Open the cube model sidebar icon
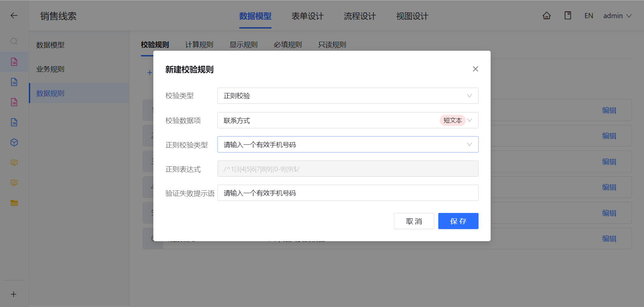Viewport: 644px width, 307px height. click(x=14, y=142)
